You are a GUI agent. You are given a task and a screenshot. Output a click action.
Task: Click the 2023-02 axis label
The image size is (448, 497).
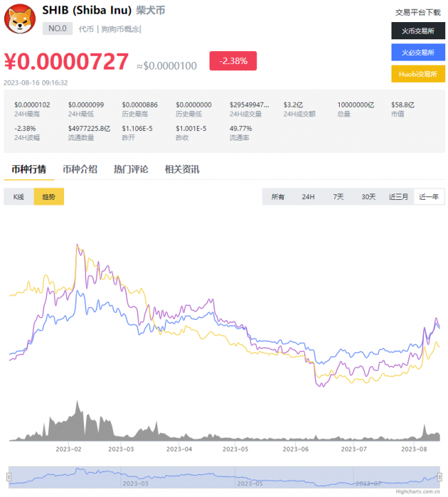(68, 449)
